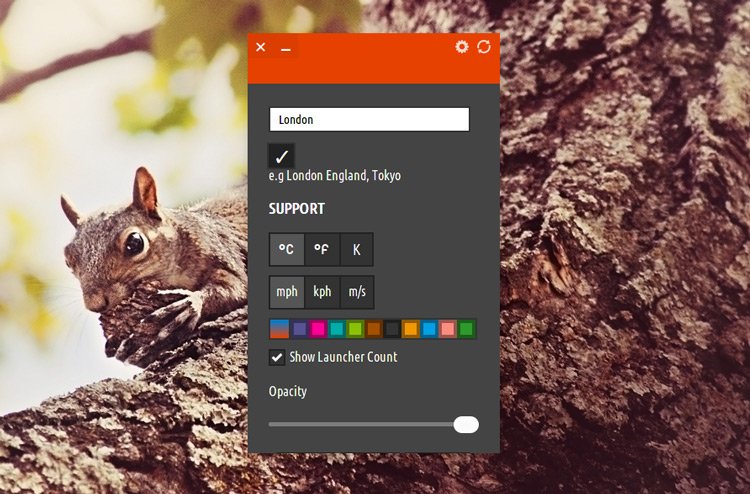This screenshot has height=494, width=750.
Task: Minimize the weather app window
Action: coord(286,49)
